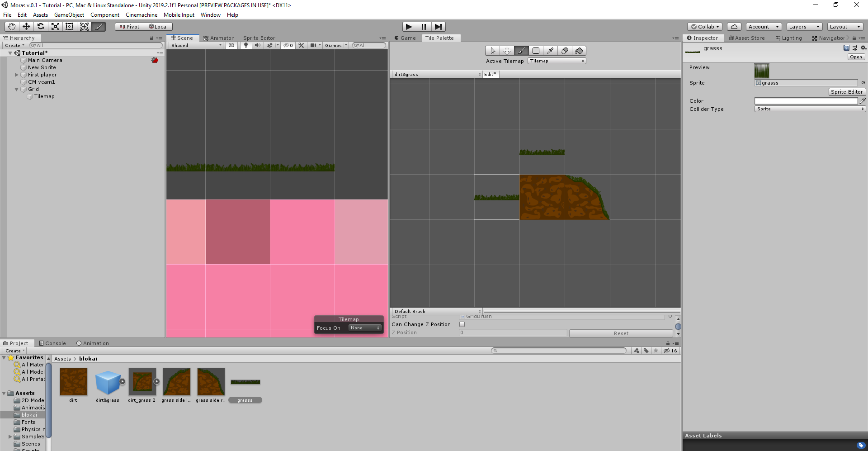Open the Inspector preset selector icon
The height and width of the screenshot is (451, 868).
click(x=855, y=48)
